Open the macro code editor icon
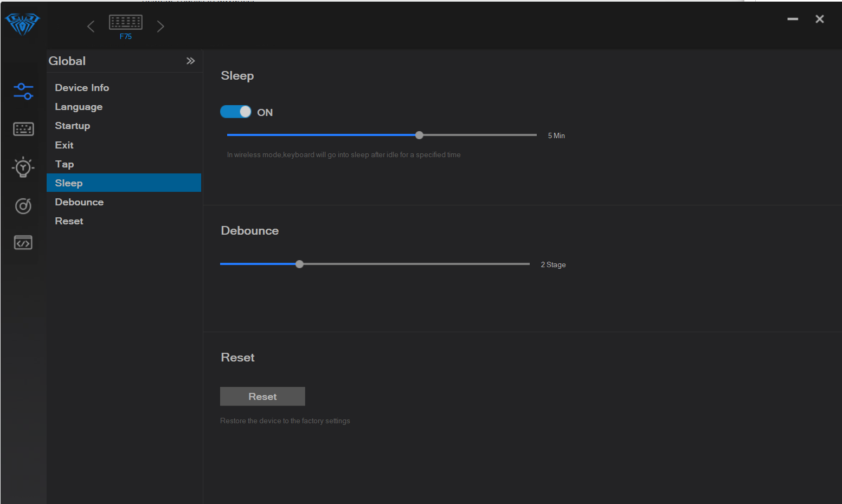 23,243
